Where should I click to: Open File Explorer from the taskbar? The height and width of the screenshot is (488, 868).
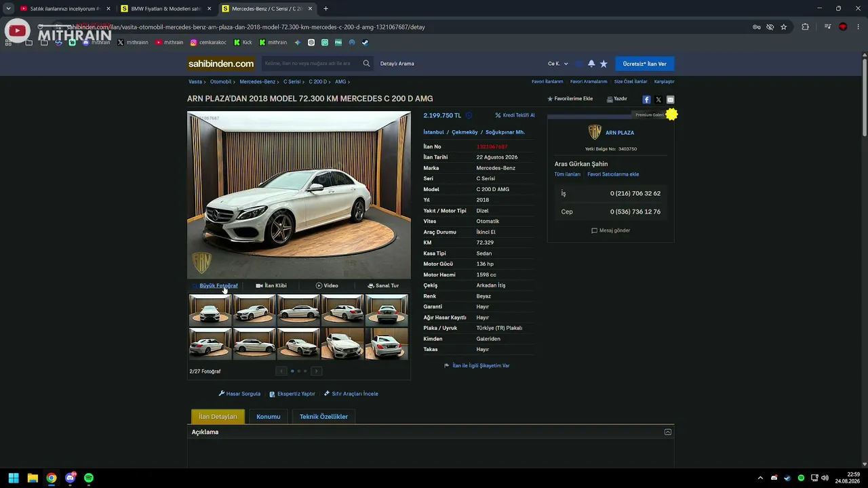pyautogui.click(x=33, y=478)
